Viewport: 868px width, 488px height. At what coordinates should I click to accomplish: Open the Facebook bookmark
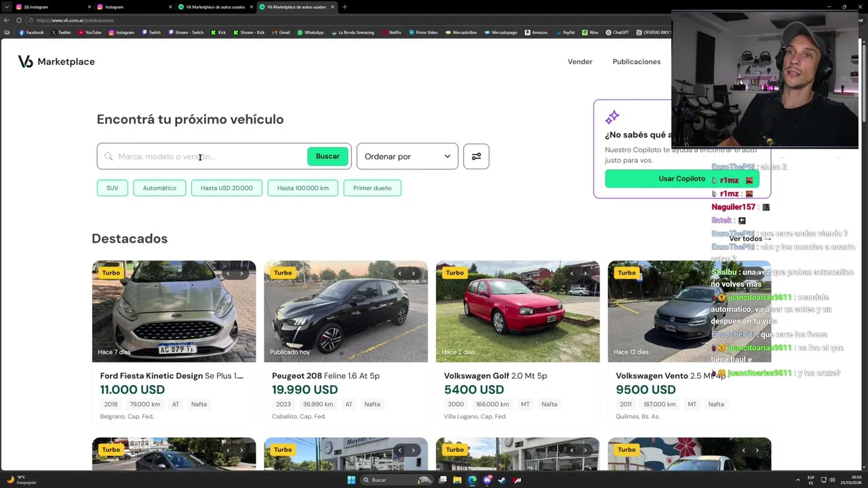point(31,33)
